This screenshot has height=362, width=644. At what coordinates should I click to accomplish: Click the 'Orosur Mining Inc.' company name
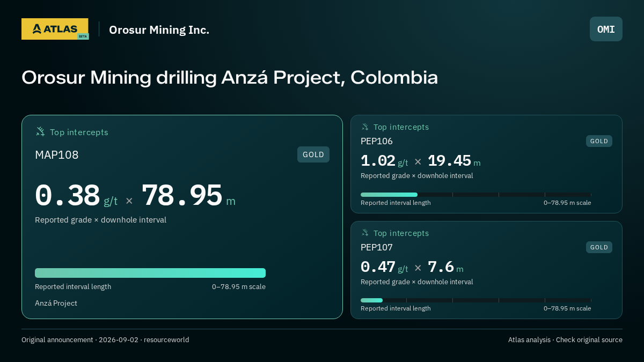click(159, 29)
